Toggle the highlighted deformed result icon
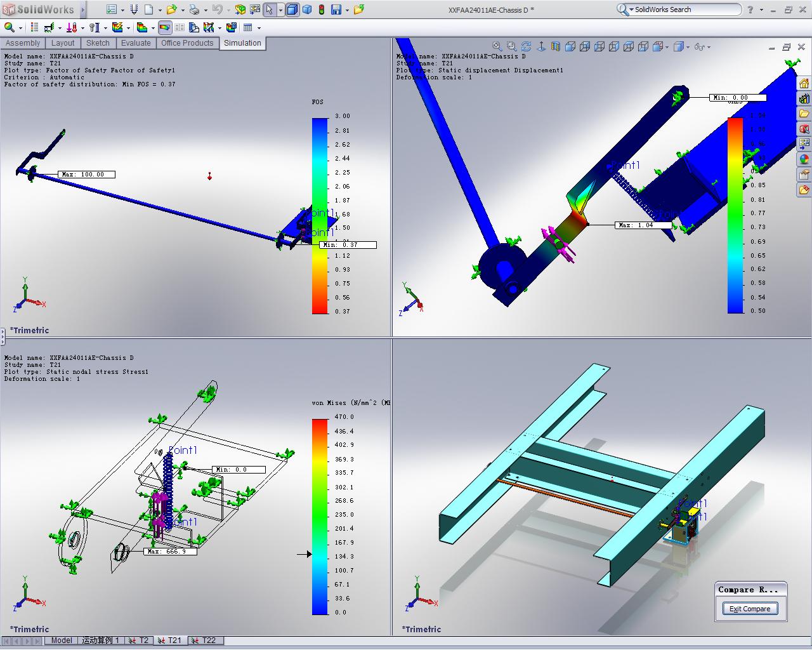This screenshot has height=650, width=812. click(x=165, y=27)
